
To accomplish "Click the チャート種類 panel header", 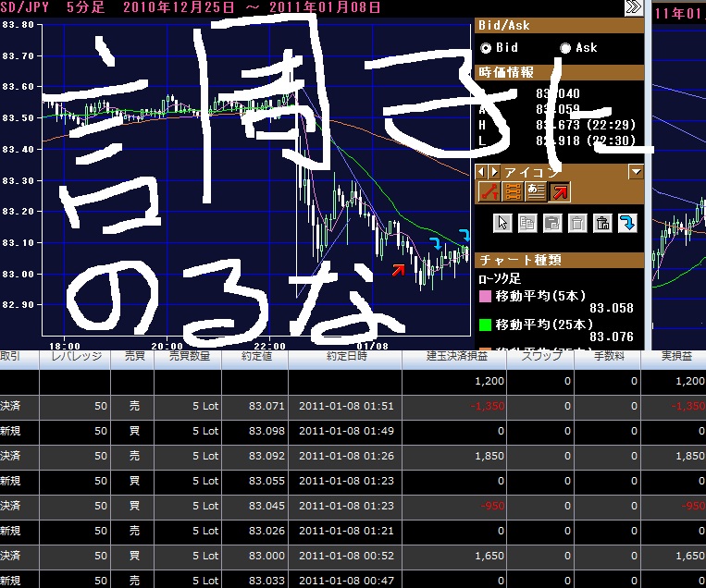I will 559,260.
